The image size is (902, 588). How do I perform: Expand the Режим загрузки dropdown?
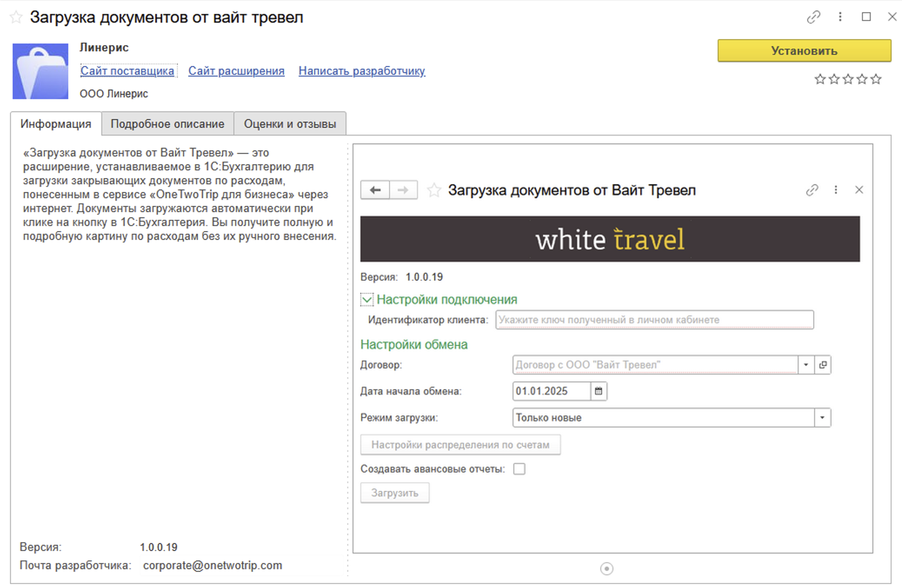pyautogui.click(x=822, y=418)
